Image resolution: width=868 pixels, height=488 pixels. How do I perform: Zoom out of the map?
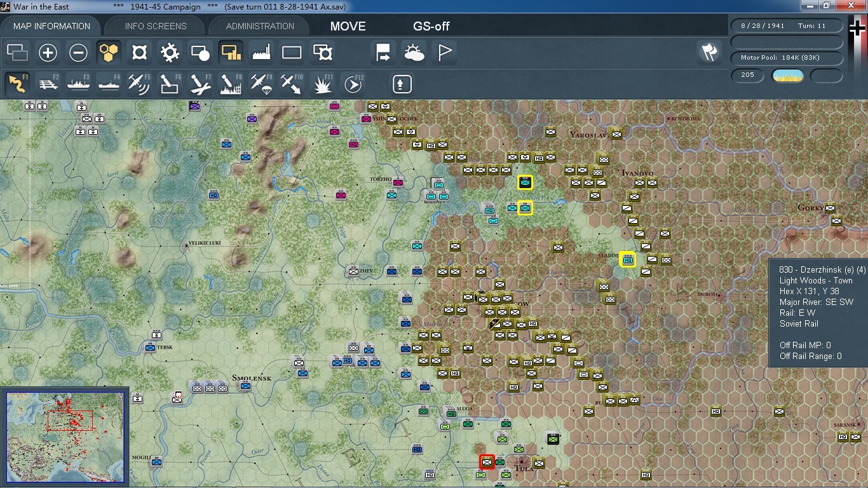point(79,52)
